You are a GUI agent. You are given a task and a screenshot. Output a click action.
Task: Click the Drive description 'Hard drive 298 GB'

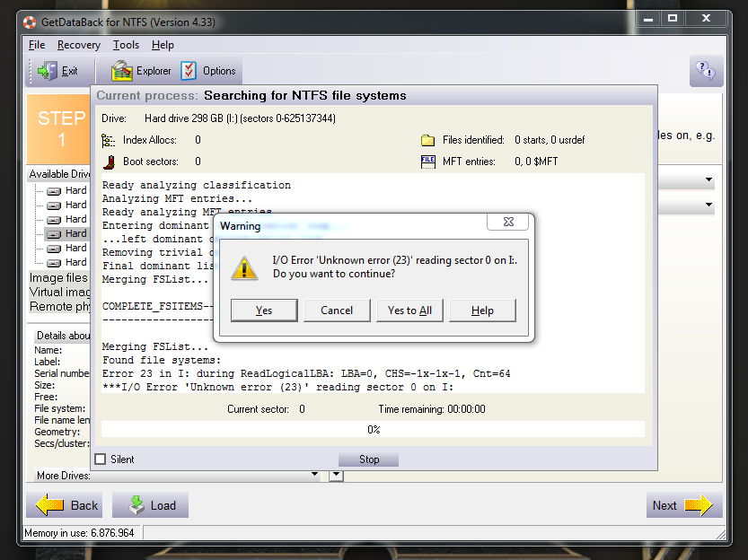click(240, 118)
